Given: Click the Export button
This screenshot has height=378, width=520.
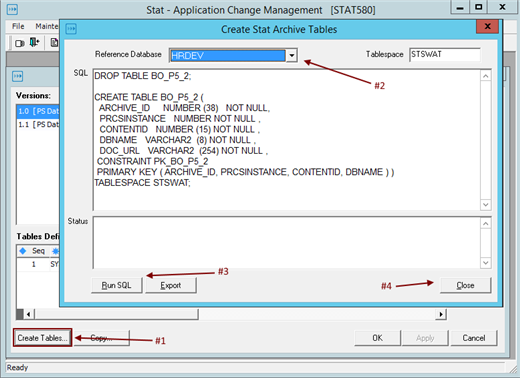Looking at the screenshot, I should coord(171,285).
